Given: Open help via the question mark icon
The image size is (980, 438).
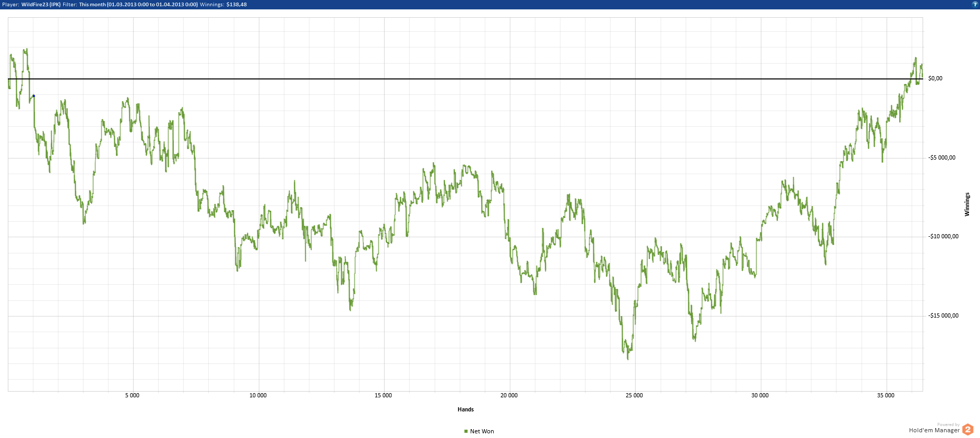Looking at the screenshot, I should (x=974, y=4).
